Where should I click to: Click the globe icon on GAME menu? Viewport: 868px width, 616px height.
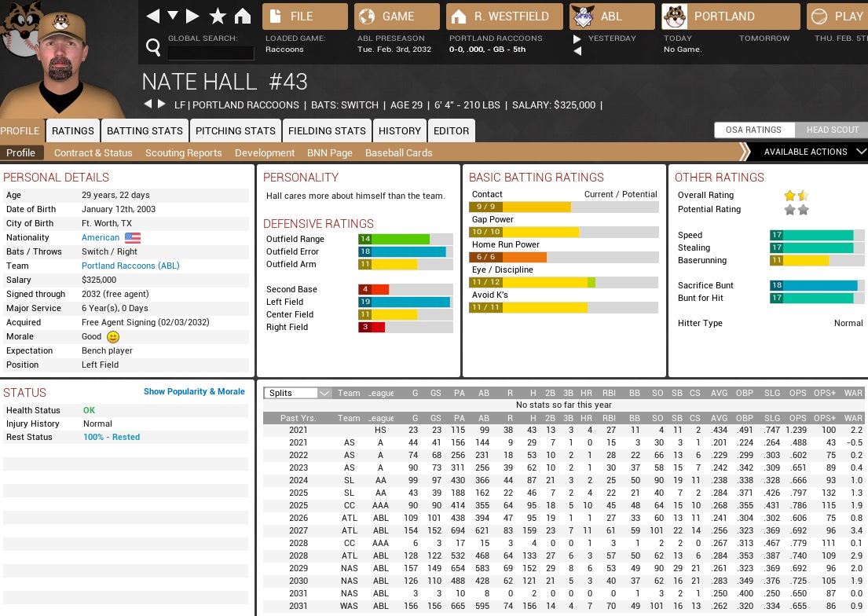[366, 16]
